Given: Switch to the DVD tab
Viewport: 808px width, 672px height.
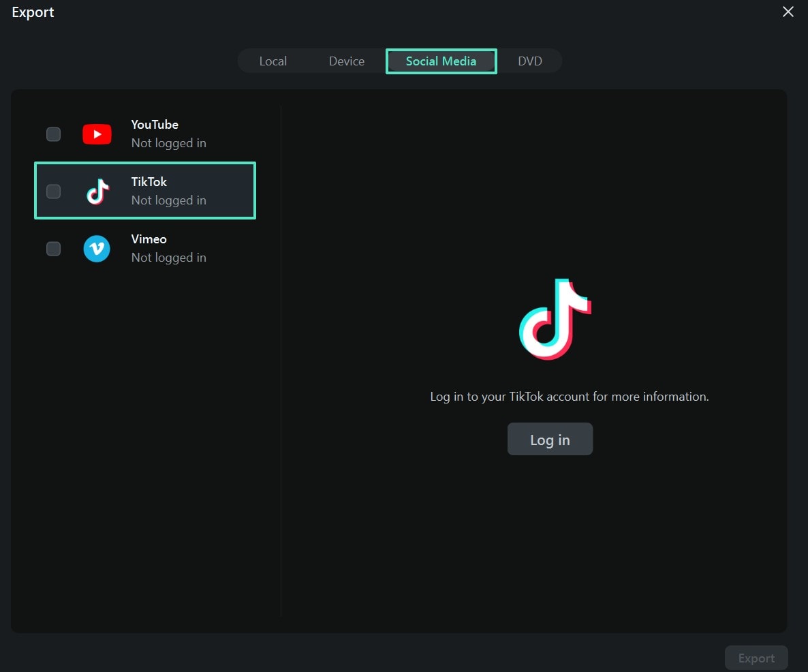Looking at the screenshot, I should (530, 61).
